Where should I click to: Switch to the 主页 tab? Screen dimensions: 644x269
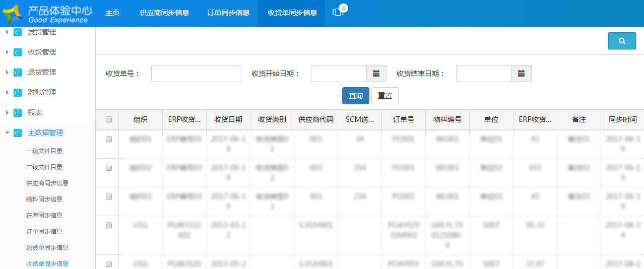tap(112, 13)
